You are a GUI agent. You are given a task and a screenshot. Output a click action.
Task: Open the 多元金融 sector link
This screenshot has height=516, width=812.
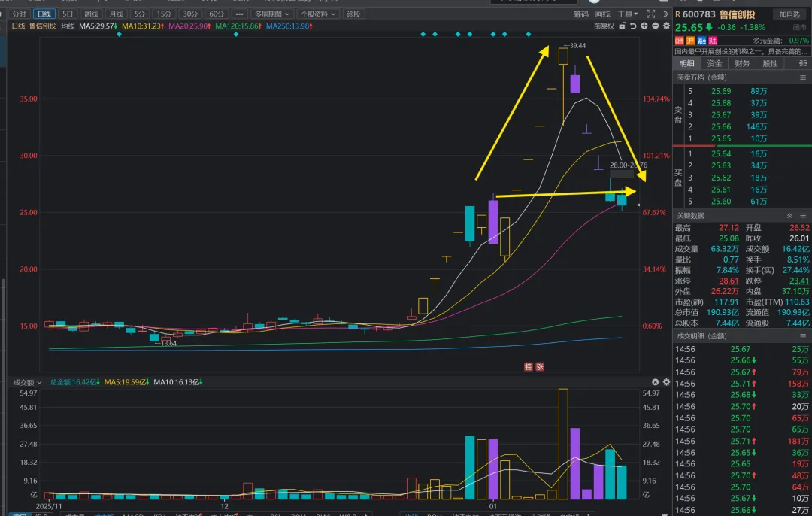[767, 41]
